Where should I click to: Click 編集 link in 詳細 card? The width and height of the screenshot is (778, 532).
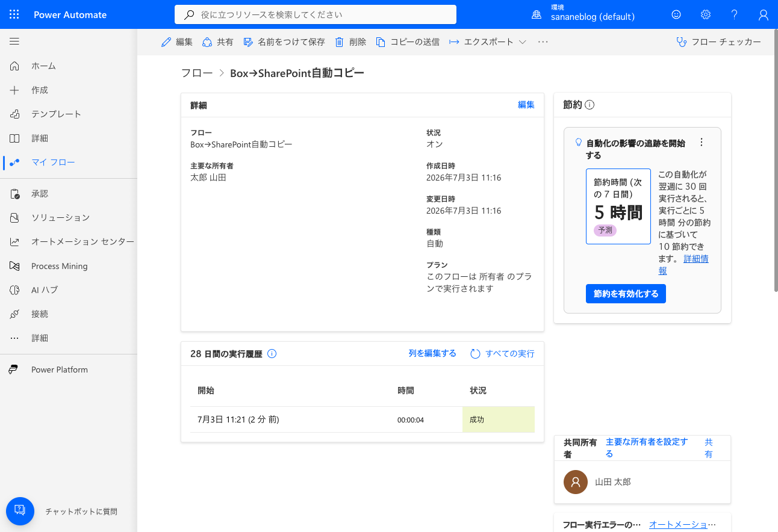tap(526, 105)
